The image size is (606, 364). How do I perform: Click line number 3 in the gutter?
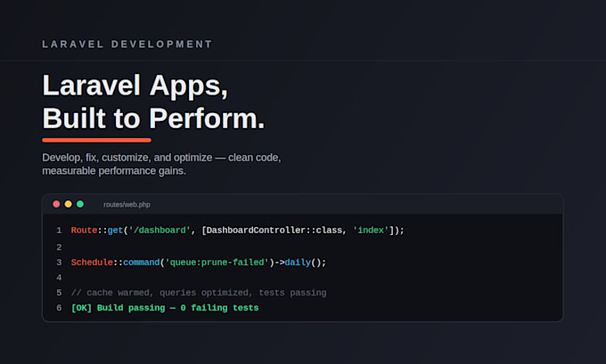coord(59,263)
